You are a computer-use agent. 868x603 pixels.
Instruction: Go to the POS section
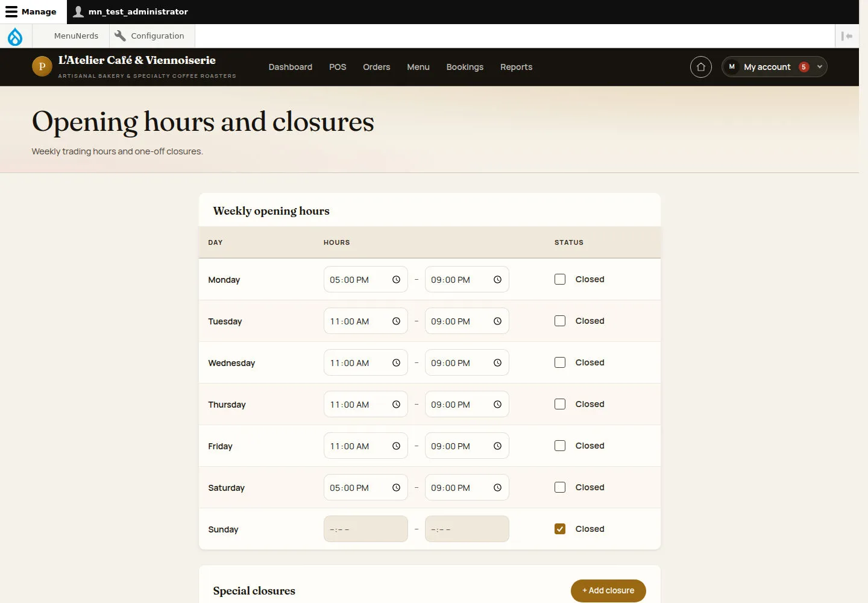338,67
